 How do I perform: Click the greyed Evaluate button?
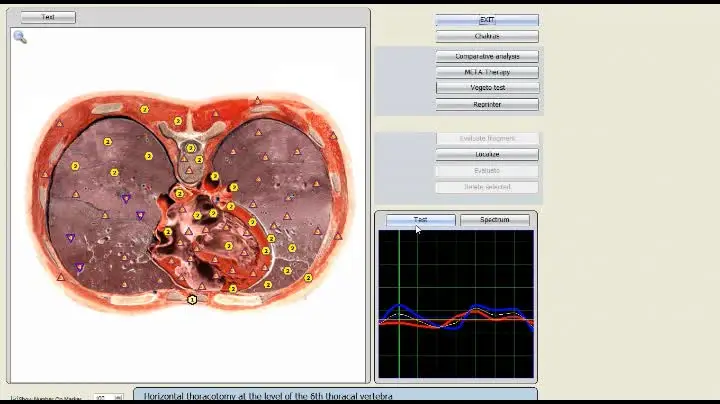pyautogui.click(x=487, y=171)
